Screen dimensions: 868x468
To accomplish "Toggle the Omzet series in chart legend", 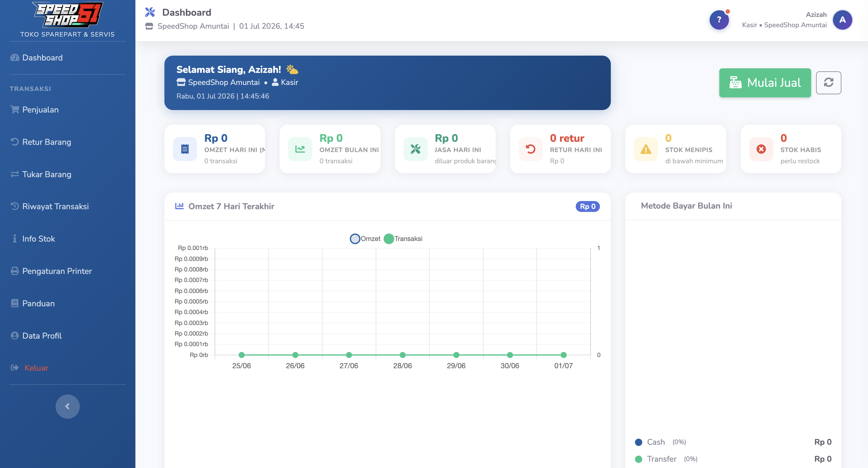I will pos(365,239).
